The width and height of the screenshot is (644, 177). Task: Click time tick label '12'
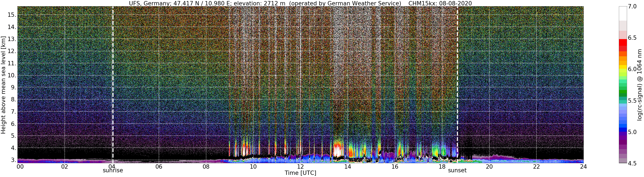coord(300,166)
